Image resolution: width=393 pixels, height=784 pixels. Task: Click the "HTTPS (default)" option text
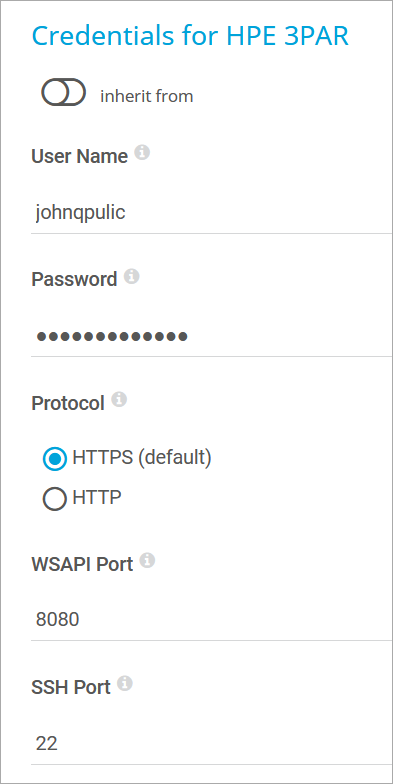[142, 458]
